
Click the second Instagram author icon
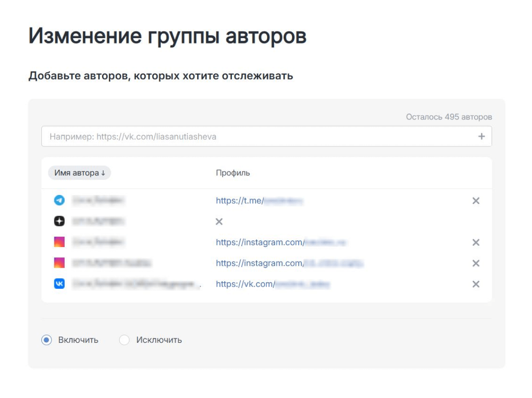tap(59, 263)
